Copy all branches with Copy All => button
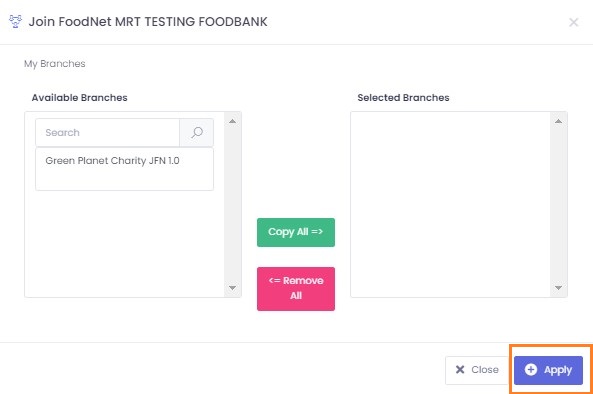 point(296,232)
